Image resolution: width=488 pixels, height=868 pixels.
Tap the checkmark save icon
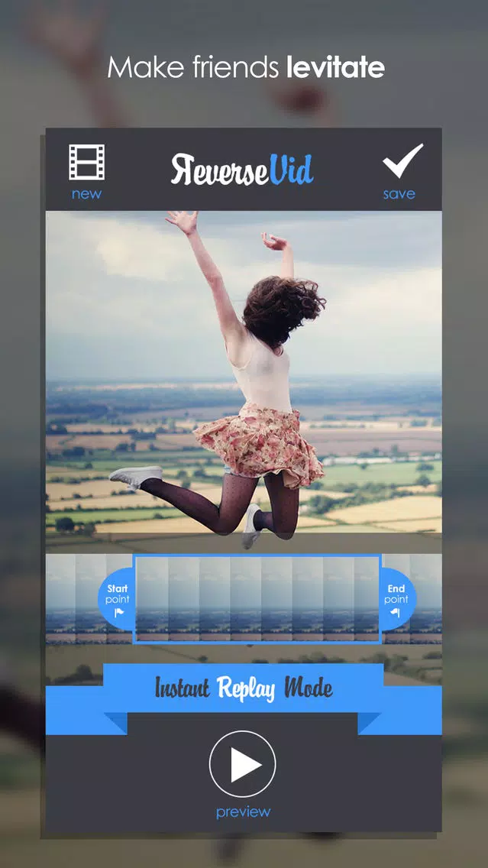402,160
